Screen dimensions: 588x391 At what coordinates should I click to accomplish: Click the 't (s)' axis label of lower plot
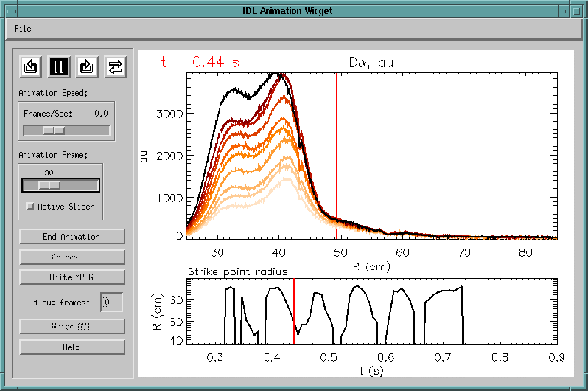point(371,370)
